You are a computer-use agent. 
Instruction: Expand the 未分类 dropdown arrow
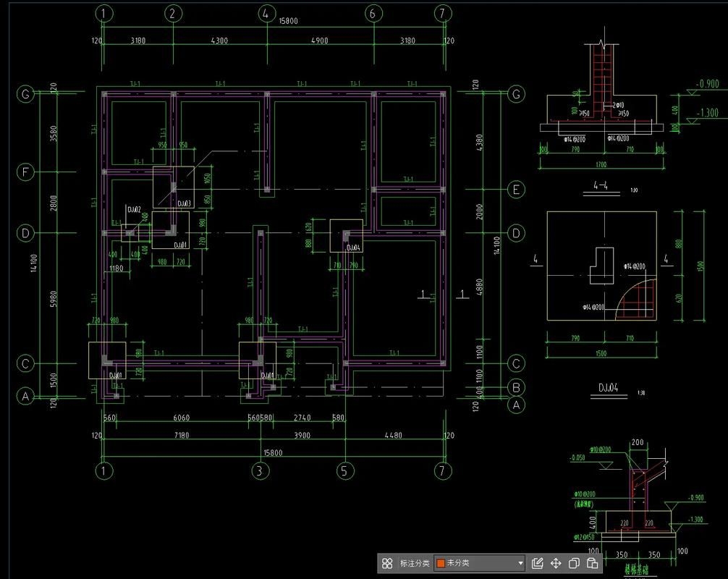coord(520,563)
